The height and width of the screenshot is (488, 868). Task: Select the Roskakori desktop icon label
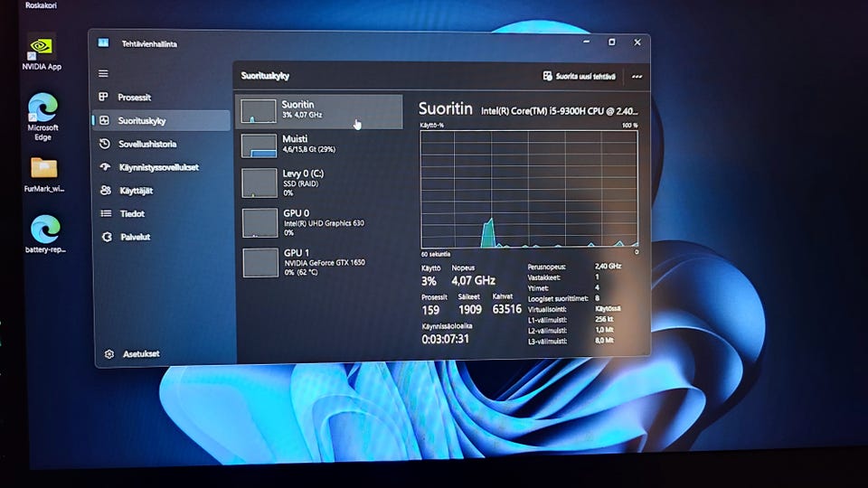tap(41, 5)
